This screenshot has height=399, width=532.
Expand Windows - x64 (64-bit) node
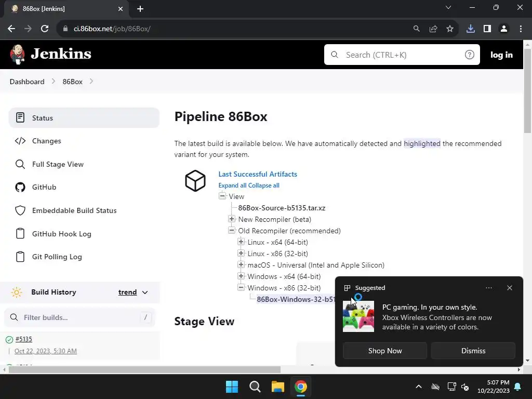click(x=241, y=276)
